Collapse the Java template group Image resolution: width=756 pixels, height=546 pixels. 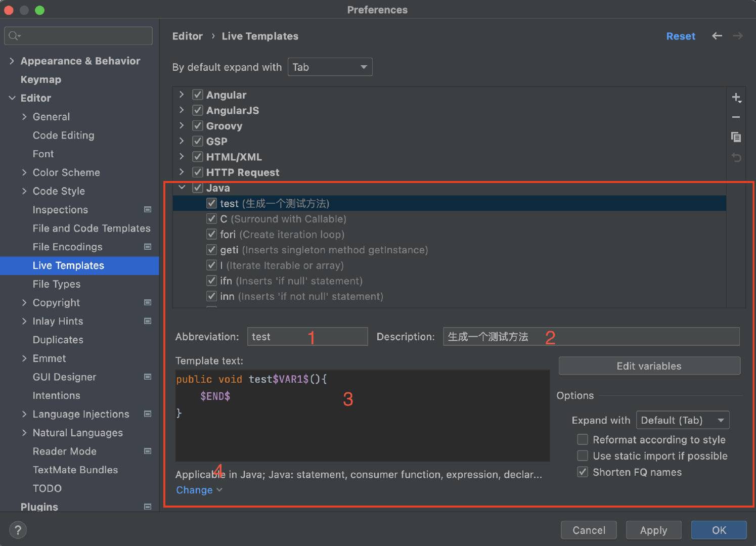click(x=182, y=188)
